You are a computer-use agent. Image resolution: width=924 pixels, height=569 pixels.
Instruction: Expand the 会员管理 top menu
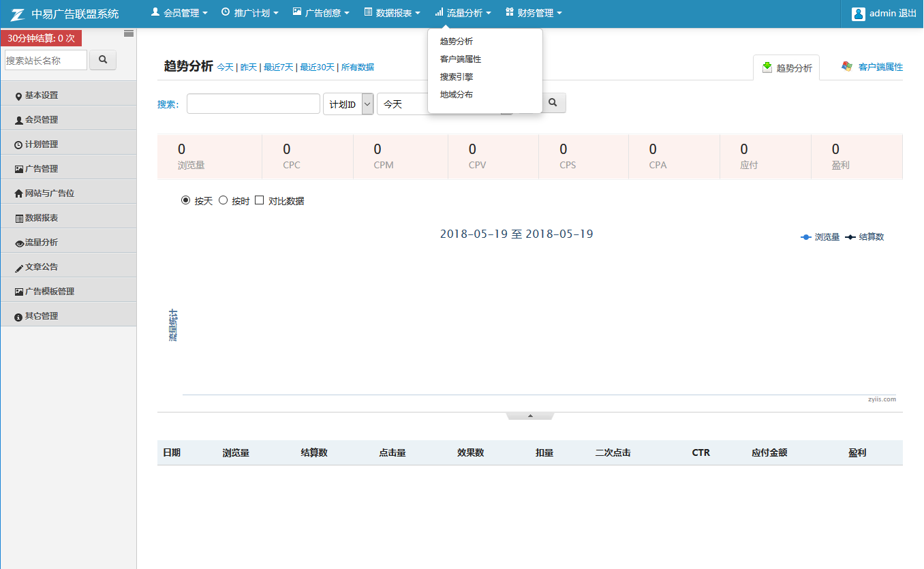pyautogui.click(x=179, y=13)
